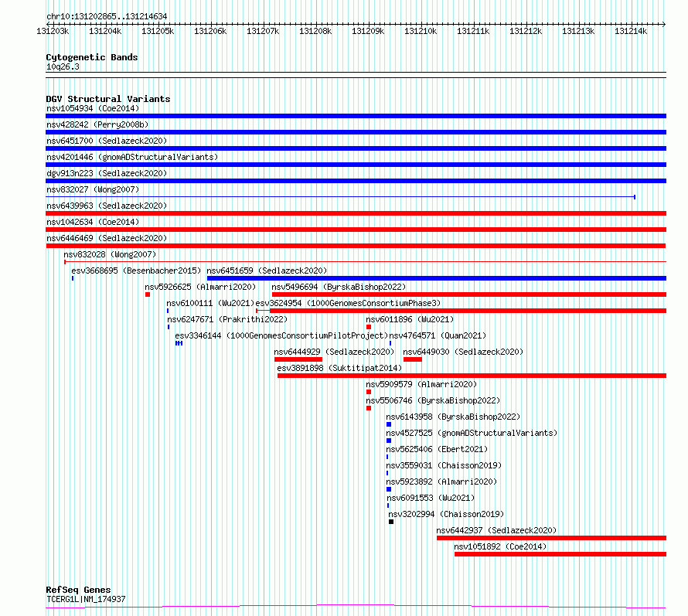Click nsv6100111 (Wu2021) variant label
688x616 pixels.
click(210, 303)
